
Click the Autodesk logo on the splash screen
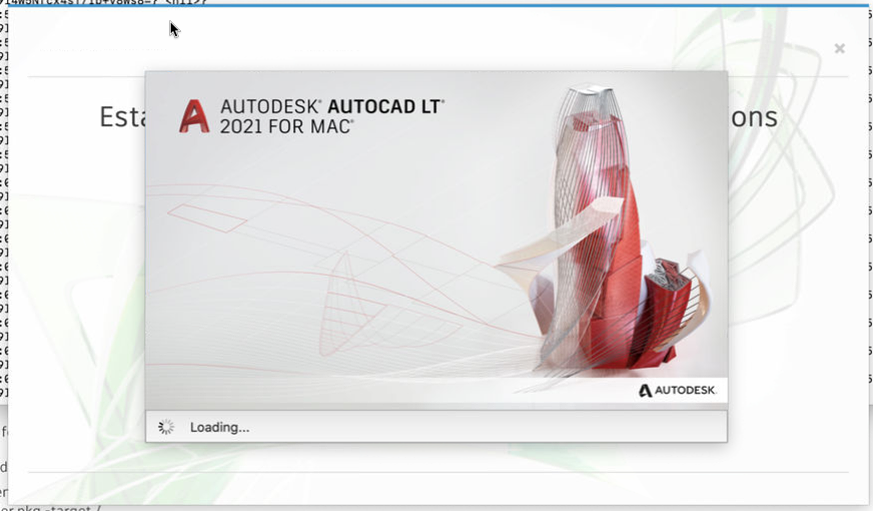pos(677,390)
